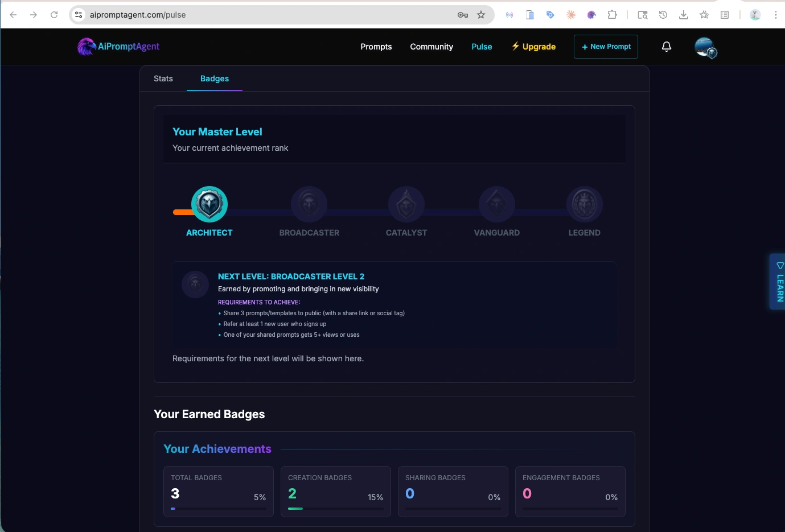Click the browser forward arrow
The height and width of the screenshot is (532, 785).
tap(34, 15)
